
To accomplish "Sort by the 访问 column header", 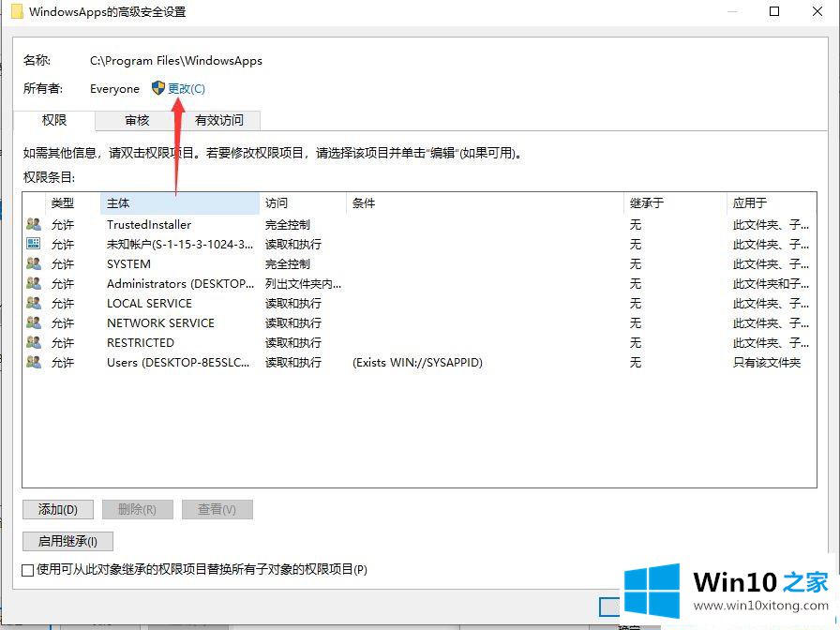I will pos(303,203).
